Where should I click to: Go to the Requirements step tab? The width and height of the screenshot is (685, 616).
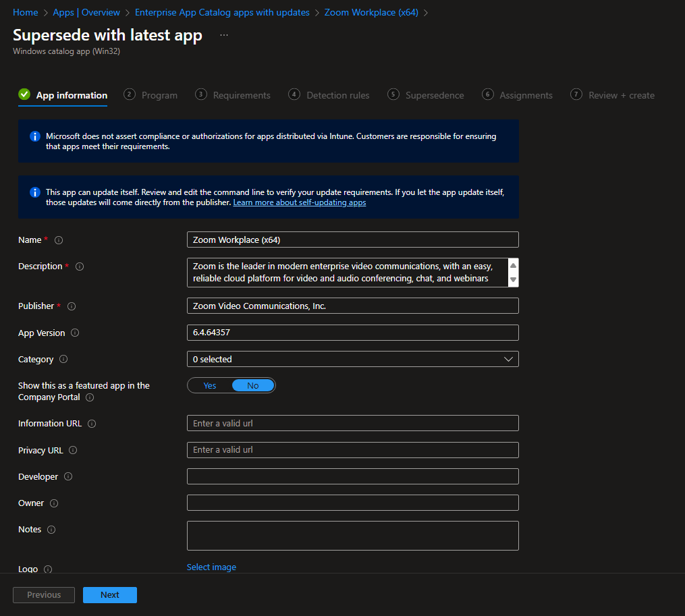click(233, 95)
